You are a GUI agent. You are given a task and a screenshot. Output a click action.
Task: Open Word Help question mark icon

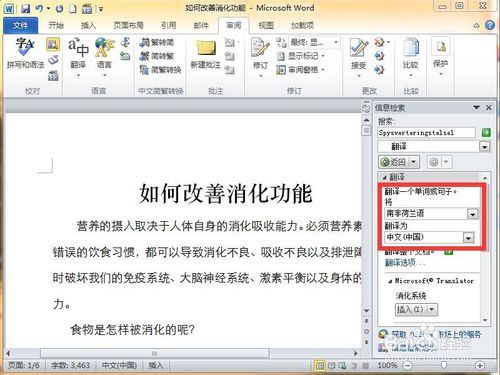click(490, 25)
